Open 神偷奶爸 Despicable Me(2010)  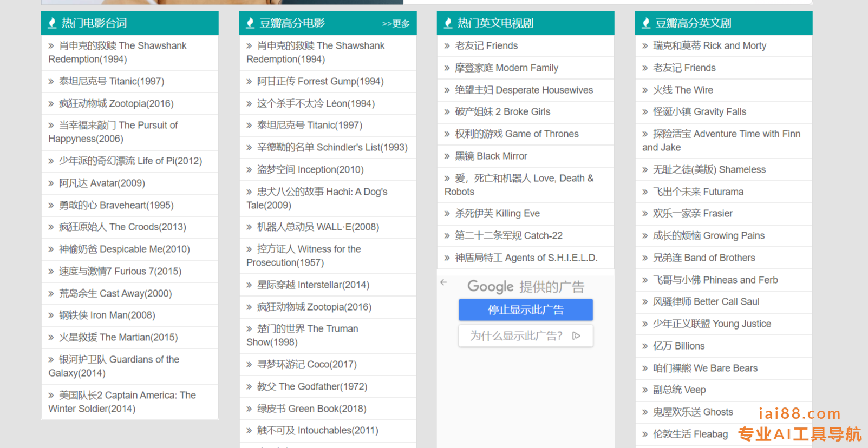pyautogui.click(x=125, y=249)
